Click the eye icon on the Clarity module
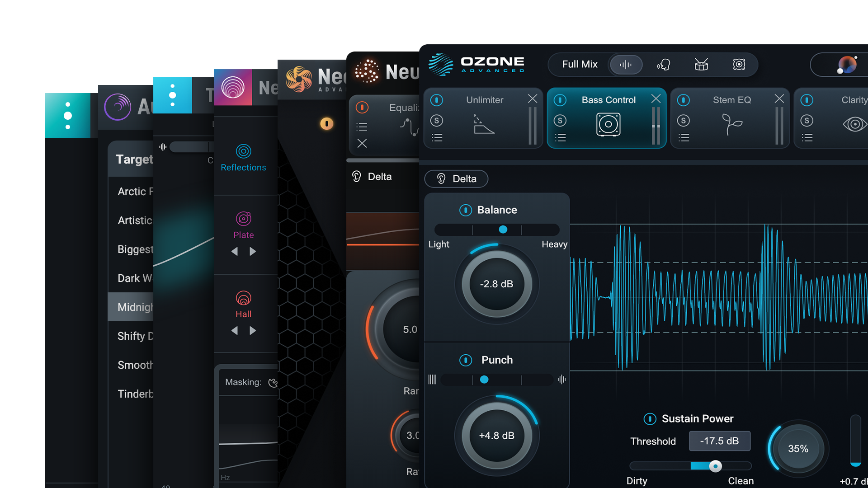The width and height of the screenshot is (868, 488). (x=854, y=124)
